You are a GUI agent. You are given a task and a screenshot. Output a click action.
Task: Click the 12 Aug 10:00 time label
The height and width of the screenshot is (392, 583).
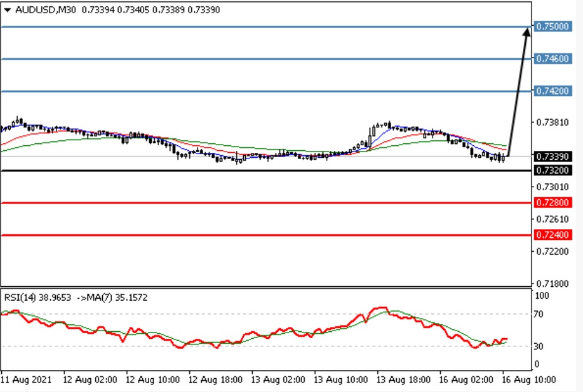click(x=152, y=379)
